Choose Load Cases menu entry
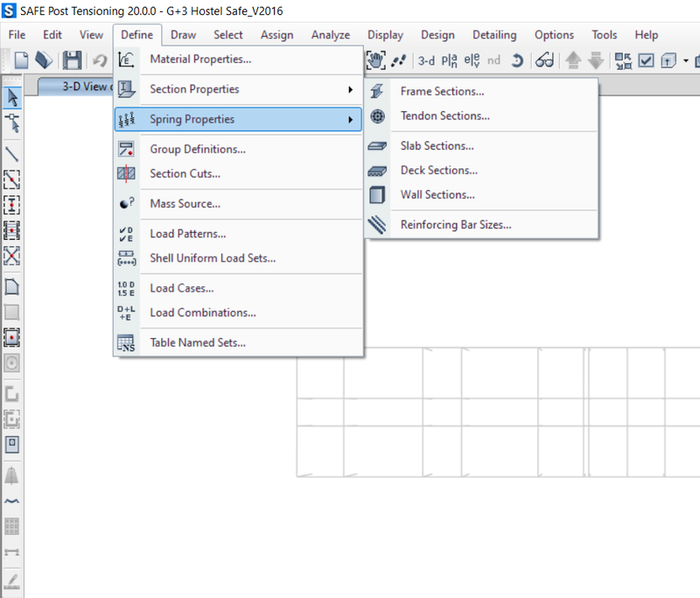The image size is (700, 598). tap(238, 288)
